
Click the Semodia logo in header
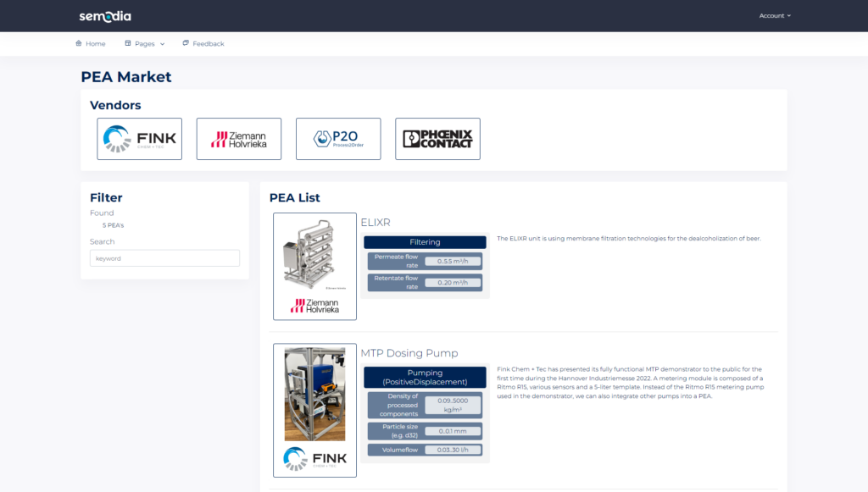(105, 16)
